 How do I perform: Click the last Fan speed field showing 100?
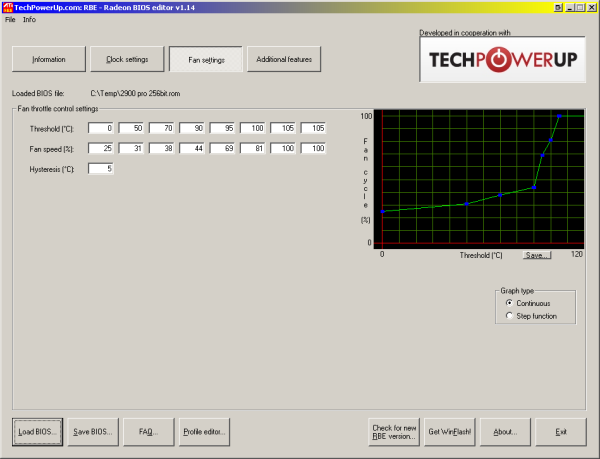click(314, 148)
